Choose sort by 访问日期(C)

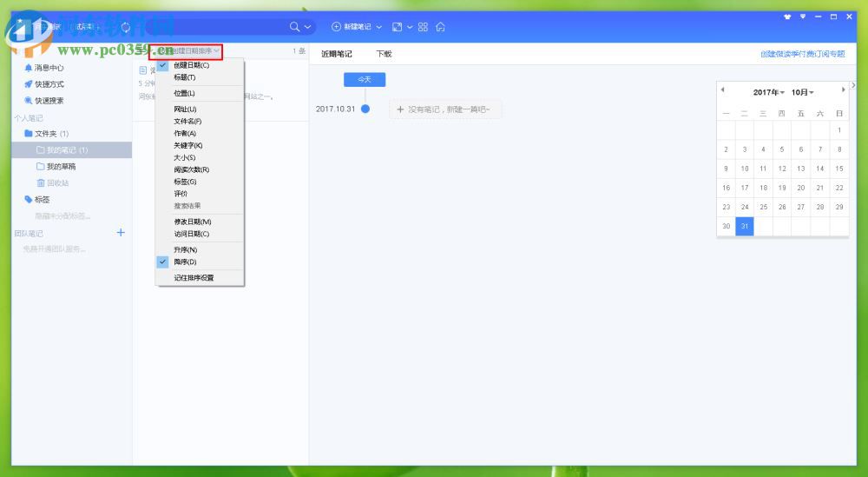(200, 234)
